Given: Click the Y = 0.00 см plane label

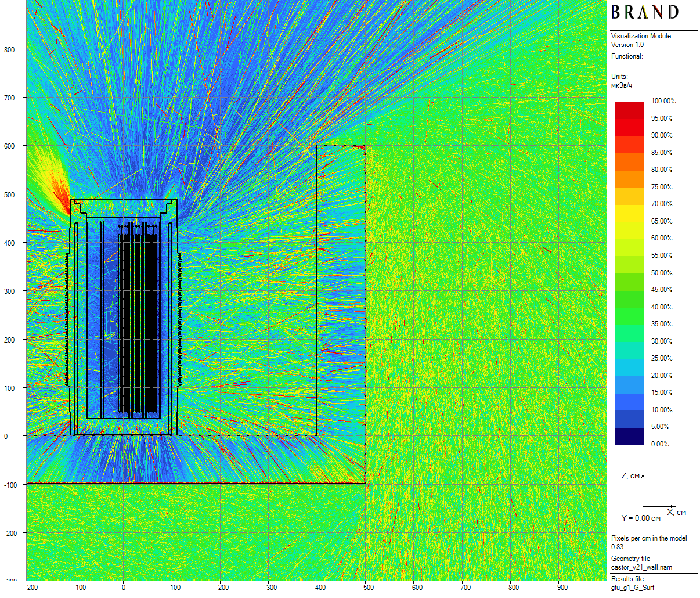Looking at the screenshot, I should coord(641,518).
